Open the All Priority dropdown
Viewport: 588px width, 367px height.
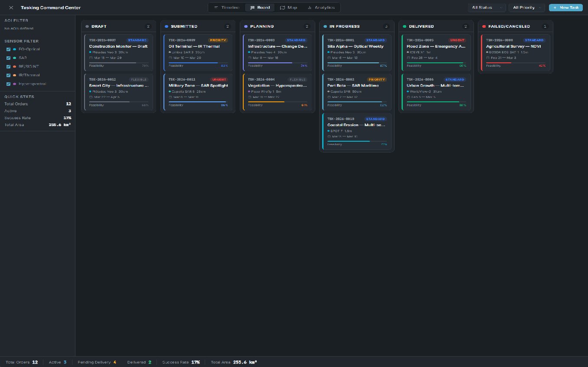point(526,7)
